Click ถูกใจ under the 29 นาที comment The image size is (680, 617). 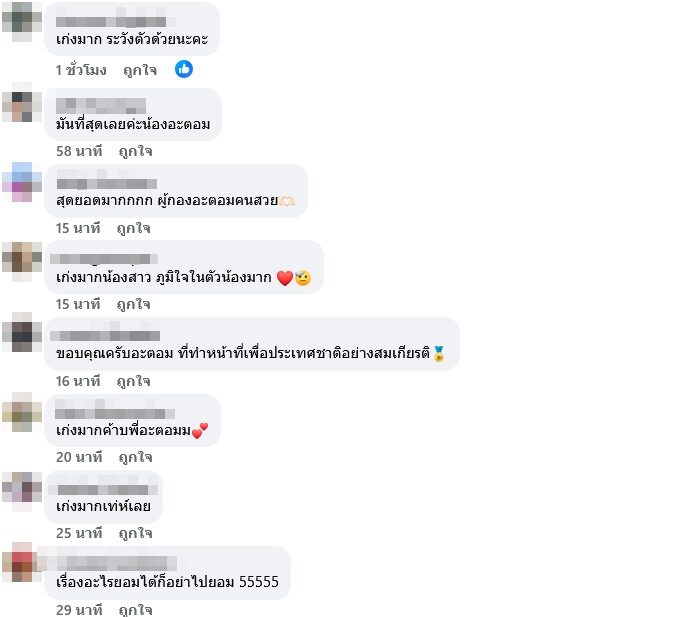tap(135, 610)
